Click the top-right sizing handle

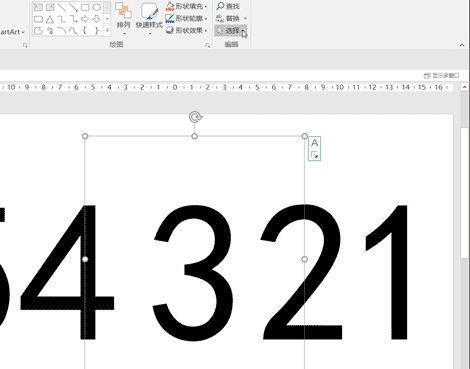[x=304, y=136]
